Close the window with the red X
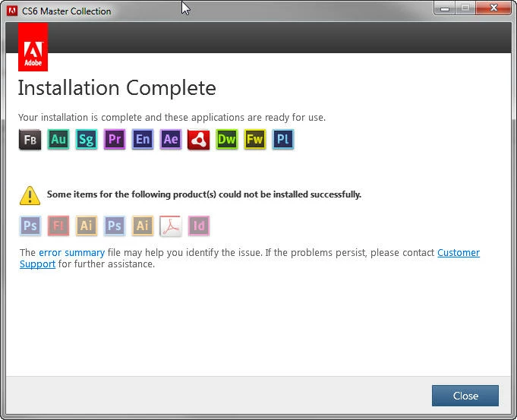 [x=493, y=8]
